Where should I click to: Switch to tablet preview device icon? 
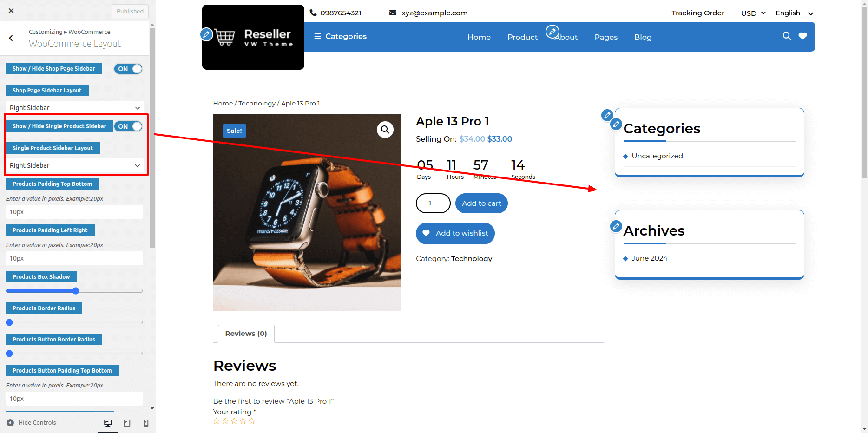click(x=127, y=423)
